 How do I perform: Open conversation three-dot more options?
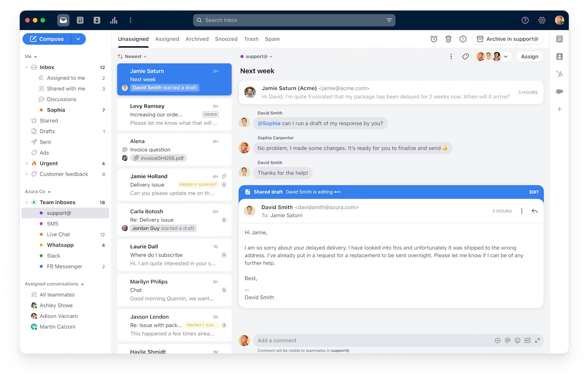tap(451, 56)
